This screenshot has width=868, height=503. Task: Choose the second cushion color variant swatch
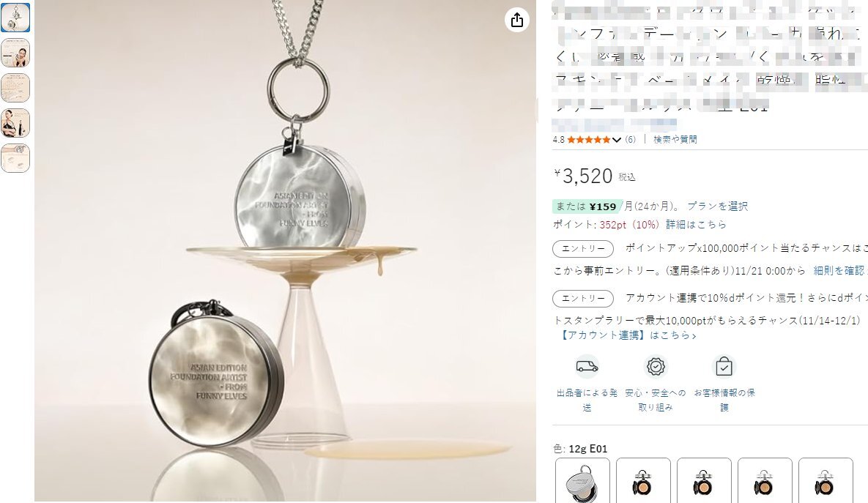click(643, 480)
